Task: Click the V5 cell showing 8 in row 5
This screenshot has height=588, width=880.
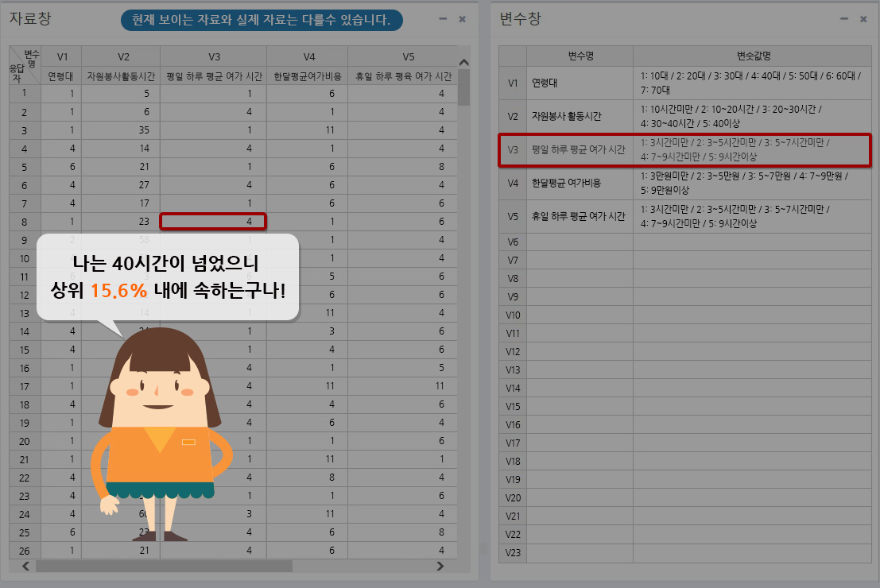Action: point(403,167)
